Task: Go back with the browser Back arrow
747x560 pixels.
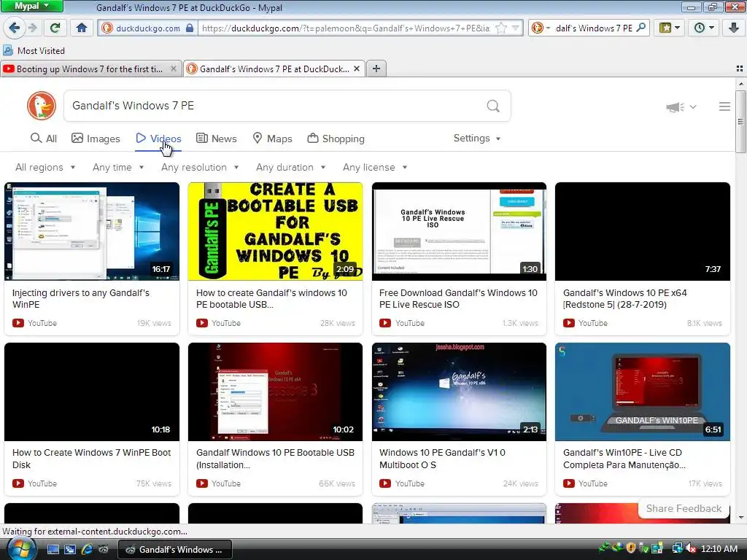Action: click(x=15, y=28)
